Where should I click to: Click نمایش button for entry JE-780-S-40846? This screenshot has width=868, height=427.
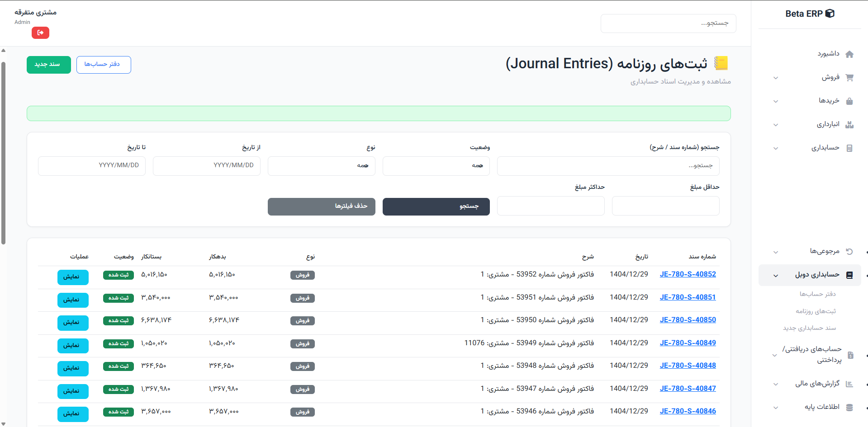[x=73, y=414]
